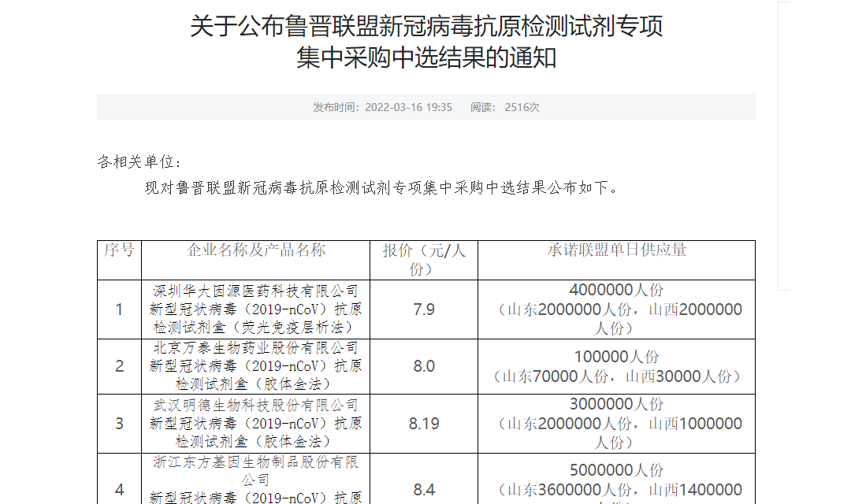This screenshot has height=504, width=851.
Task: Click the 8.0 price cell
Action: [x=424, y=366]
